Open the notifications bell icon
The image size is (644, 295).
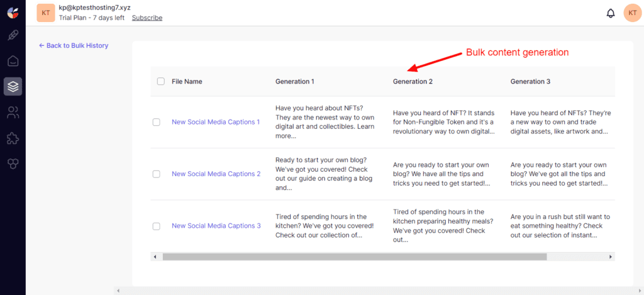click(611, 13)
